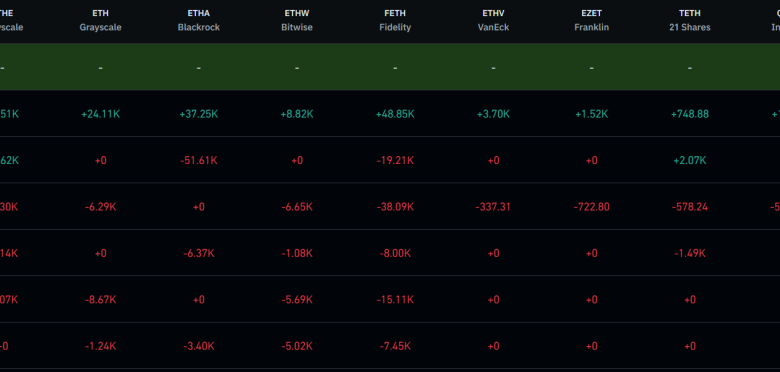Select the EZET Franklin column header

tap(591, 20)
